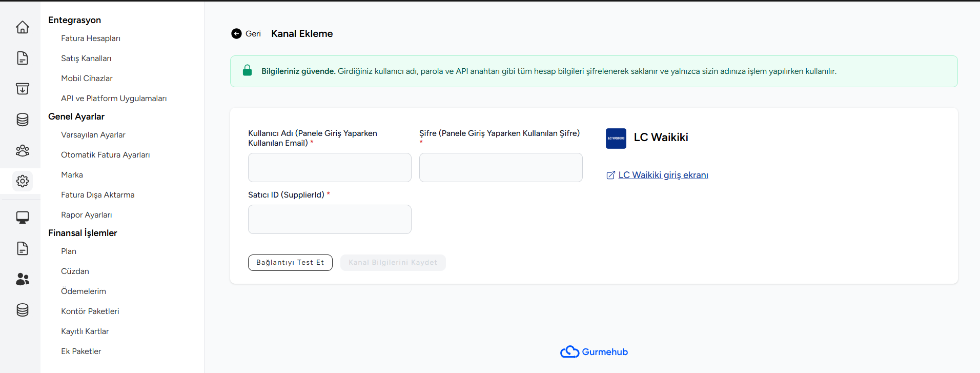Click the LC Waikiki logo
The width and height of the screenshot is (980, 373).
pos(616,138)
